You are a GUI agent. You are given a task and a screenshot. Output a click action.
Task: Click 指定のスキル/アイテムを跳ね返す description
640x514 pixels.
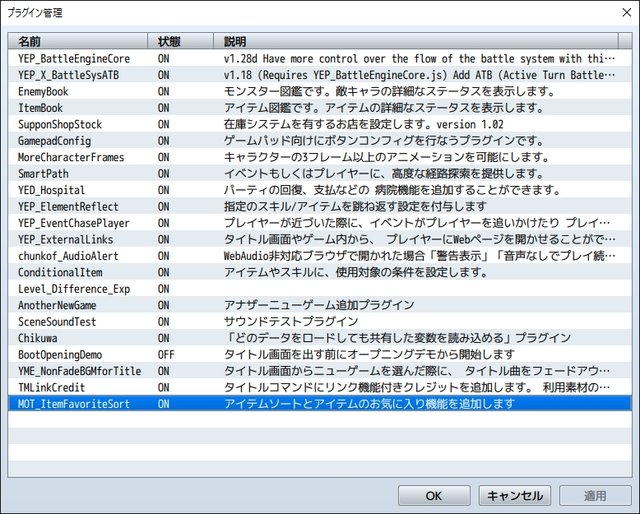click(355, 207)
